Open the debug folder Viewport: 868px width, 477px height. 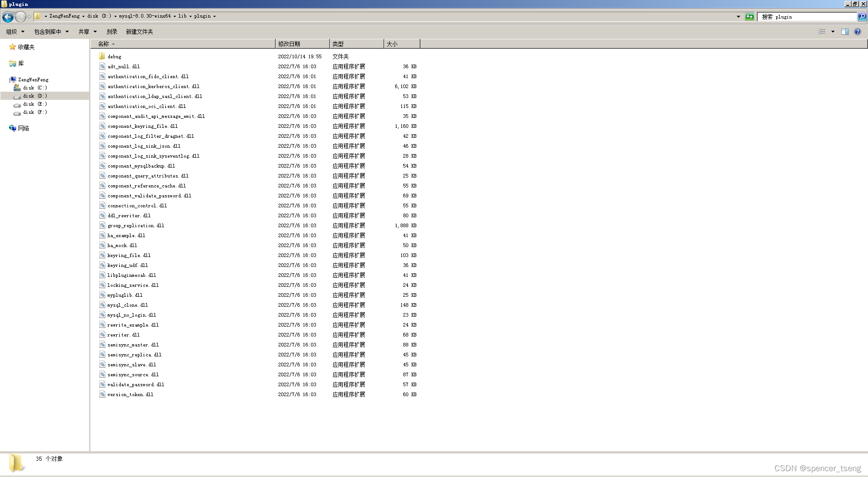[x=114, y=56]
